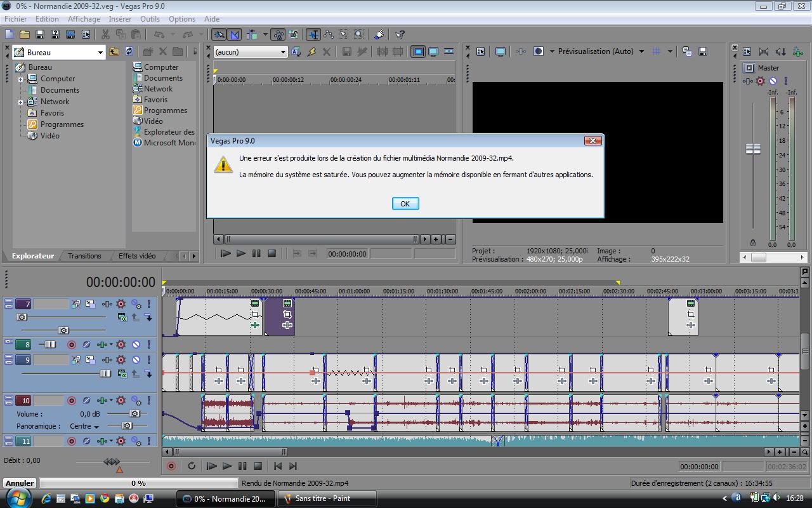Toggle auto ripple toolbar button
This screenshot has width=812, height=508.
tap(252, 34)
